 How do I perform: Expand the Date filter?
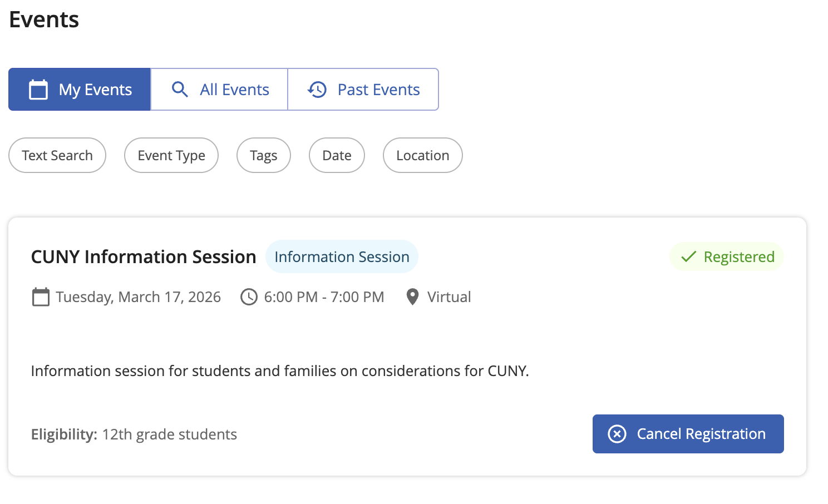(x=337, y=155)
